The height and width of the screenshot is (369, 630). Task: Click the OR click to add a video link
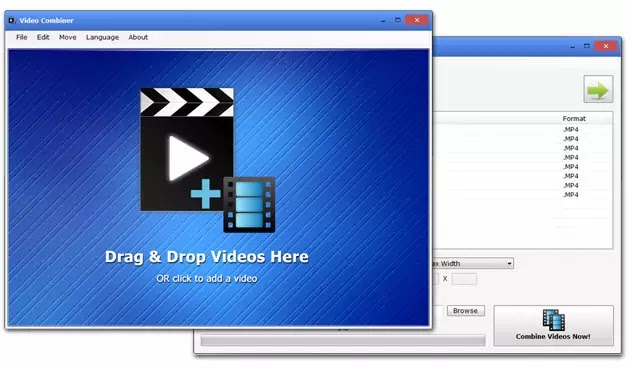pos(207,279)
